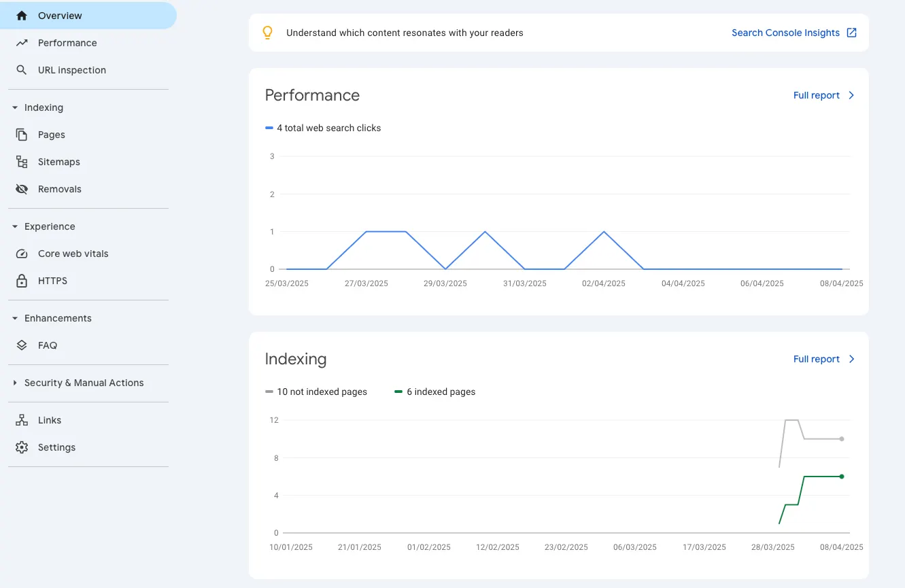Select the Sitemaps hierarchy icon
This screenshot has height=588, width=905.
pyautogui.click(x=20, y=161)
